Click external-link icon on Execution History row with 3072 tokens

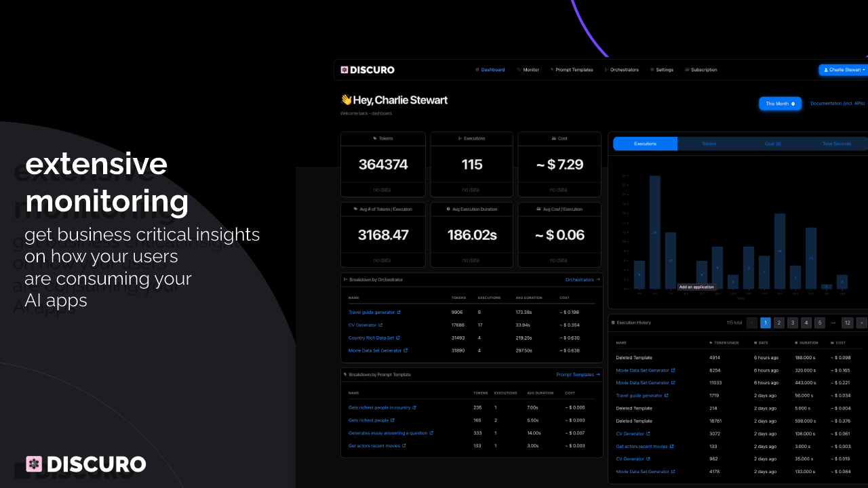[x=648, y=434]
